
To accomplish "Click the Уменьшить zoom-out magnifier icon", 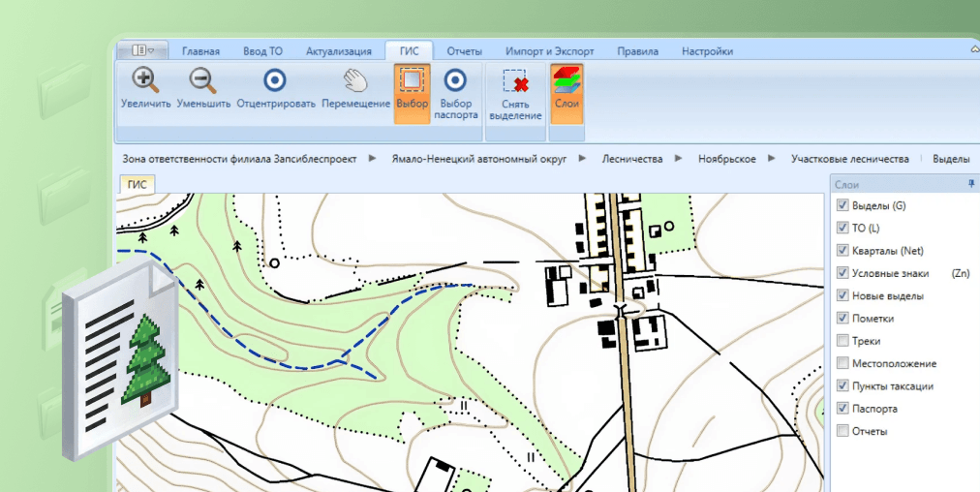I will (203, 81).
